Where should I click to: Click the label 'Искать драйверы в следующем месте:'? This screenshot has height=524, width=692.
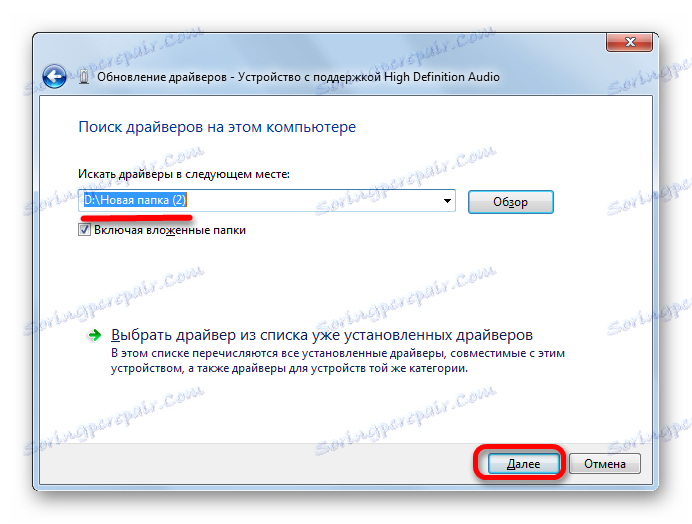pyautogui.click(x=184, y=174)
